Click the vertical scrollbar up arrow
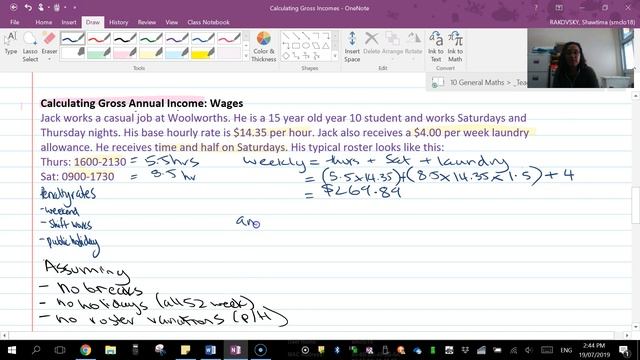The width and height of the screenshot is (640, 360). (x=636, y=96)
